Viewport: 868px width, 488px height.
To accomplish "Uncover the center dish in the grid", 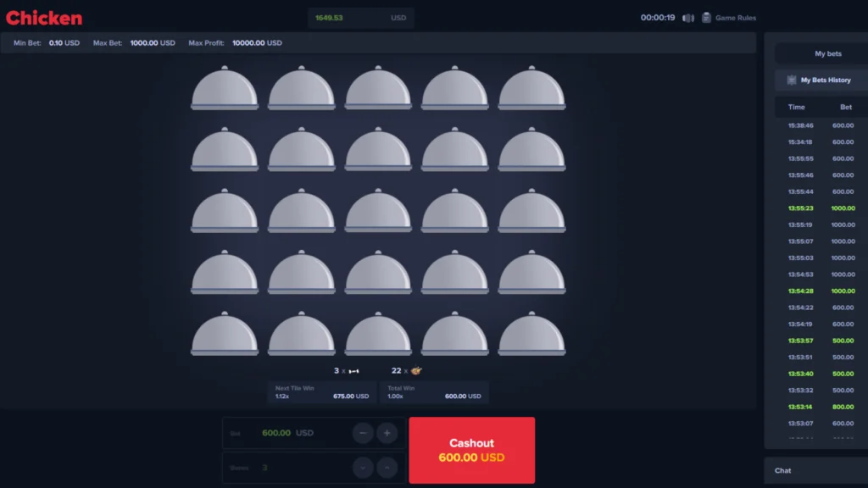I will pyautogui.click(x=378, y=212).
